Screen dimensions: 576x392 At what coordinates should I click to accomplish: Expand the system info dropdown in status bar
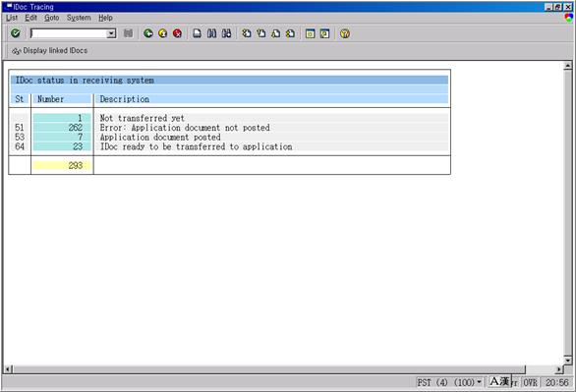pos(479,382)
